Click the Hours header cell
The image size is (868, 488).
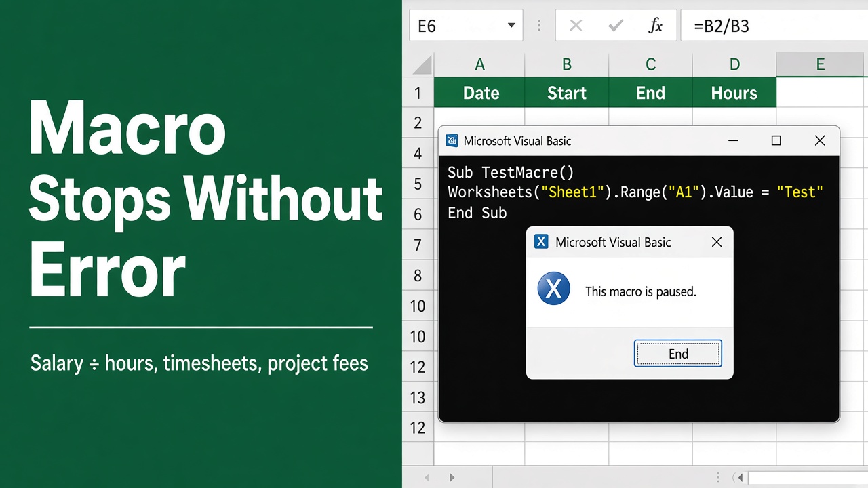734,93
